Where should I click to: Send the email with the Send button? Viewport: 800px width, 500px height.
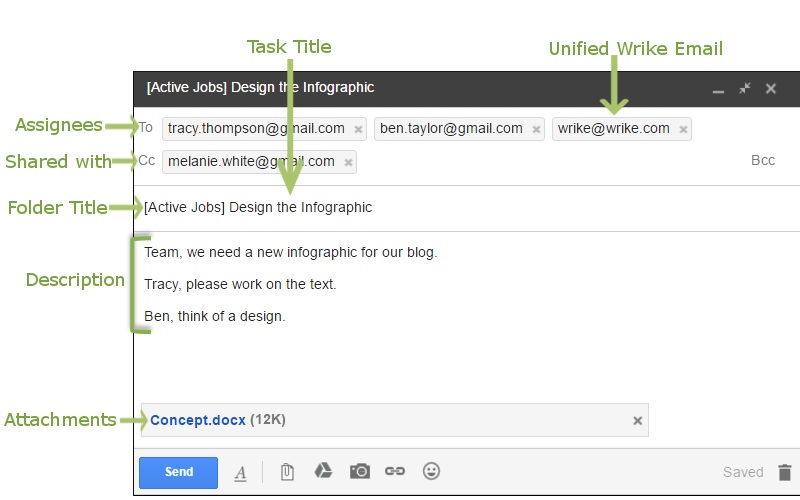(179, 472)
